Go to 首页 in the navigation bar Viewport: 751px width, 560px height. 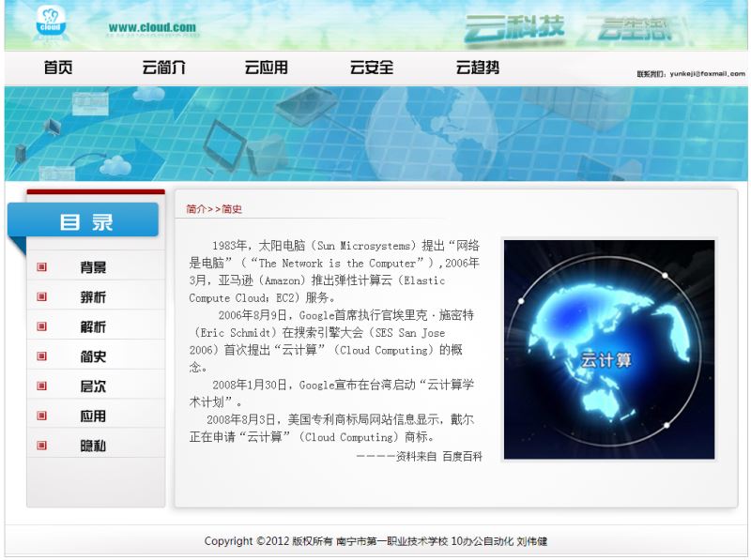[x=58, y=68]
